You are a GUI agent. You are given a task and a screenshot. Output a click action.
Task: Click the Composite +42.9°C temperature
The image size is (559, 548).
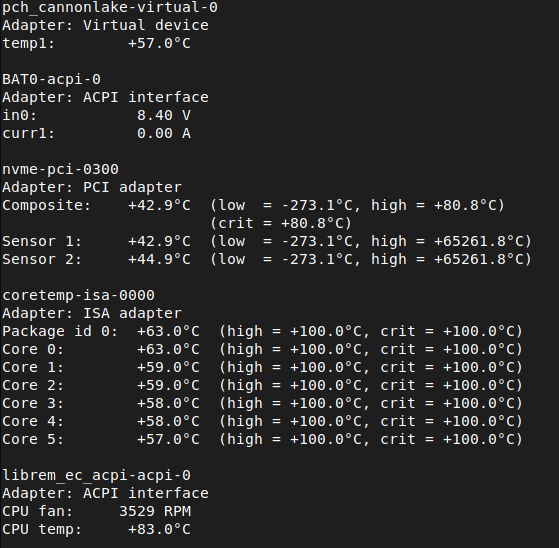[x=159, y=206]
